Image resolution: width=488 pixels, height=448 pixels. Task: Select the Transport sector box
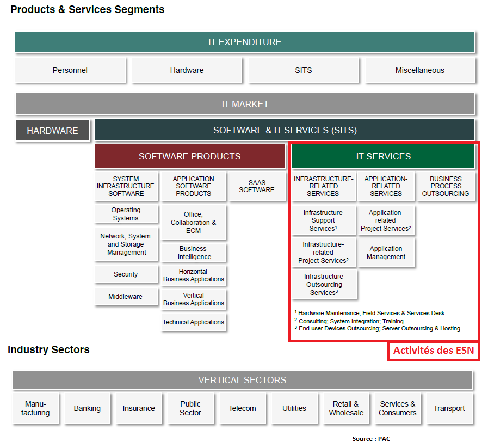(449, 408)
